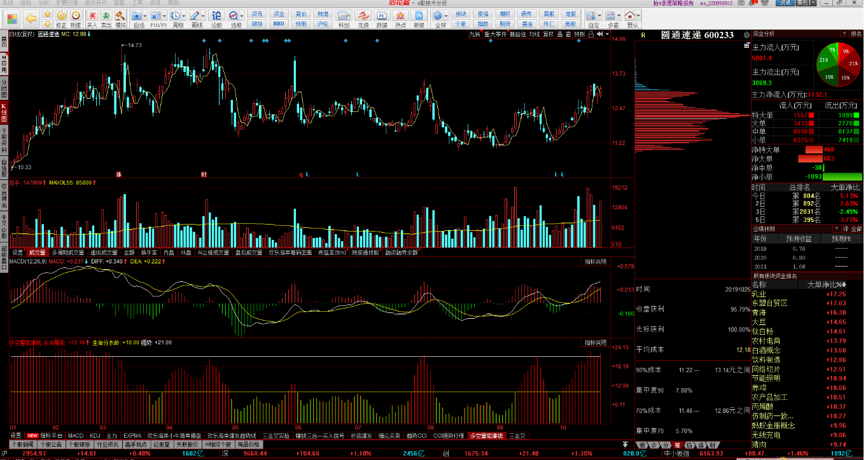Click the 乳业 sector in fund ranking list
Screen dimensions: 868x460
click(759, 294)
